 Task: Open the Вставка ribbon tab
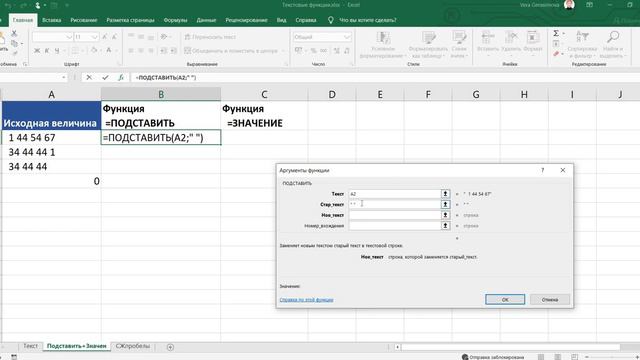tap(51, 20)
